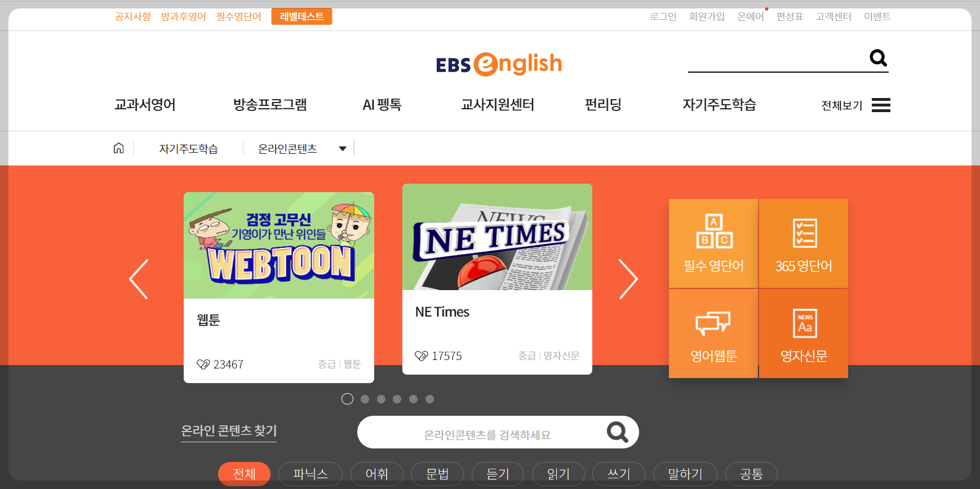Select the second carousel pagination dot

[x=365, y=399]
